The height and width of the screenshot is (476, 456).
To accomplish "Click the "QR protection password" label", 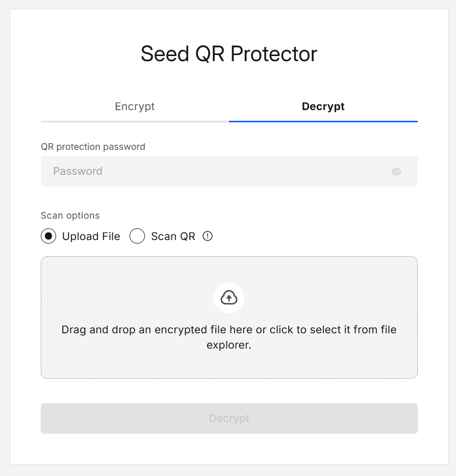I will pos(93,147).
